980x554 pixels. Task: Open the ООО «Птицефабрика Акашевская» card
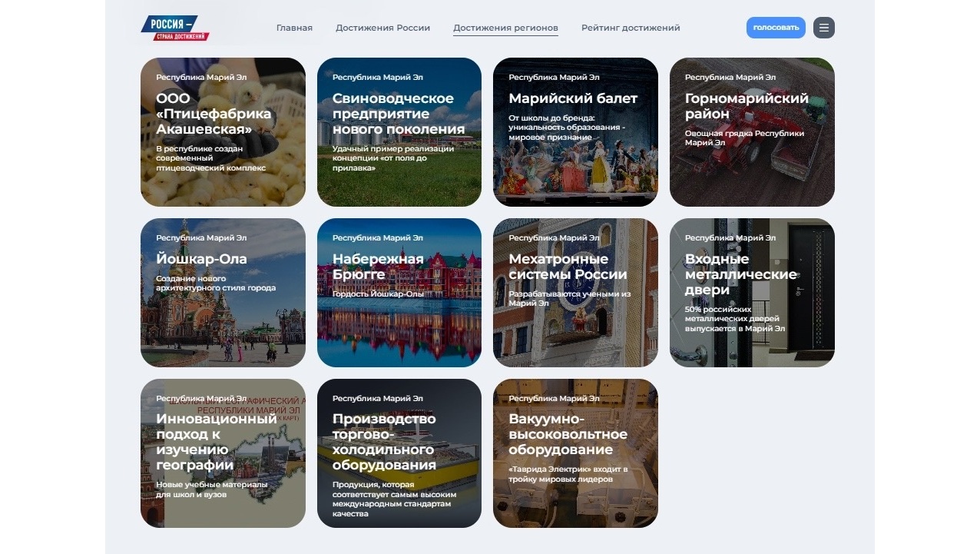coord(223,132)
